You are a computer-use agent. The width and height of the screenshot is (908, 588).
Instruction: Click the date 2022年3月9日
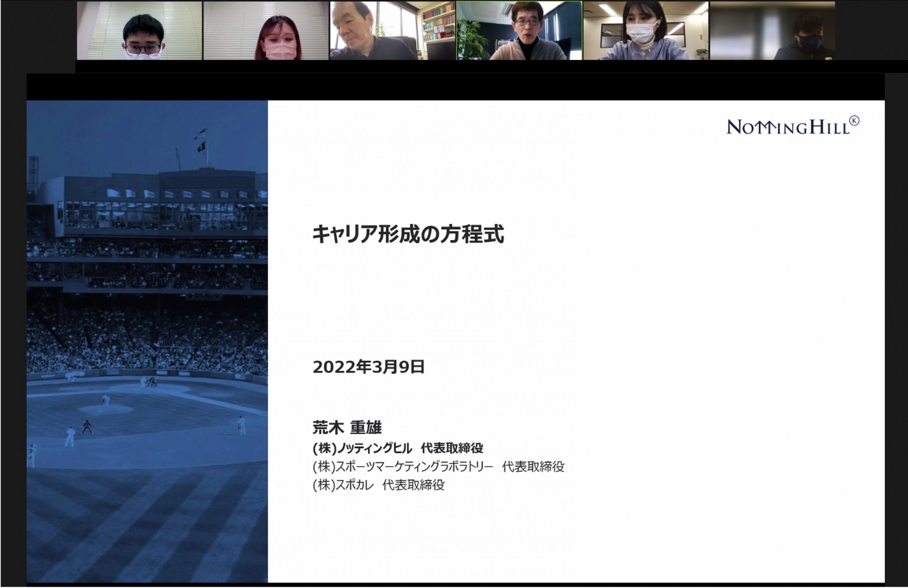(369, 367)
